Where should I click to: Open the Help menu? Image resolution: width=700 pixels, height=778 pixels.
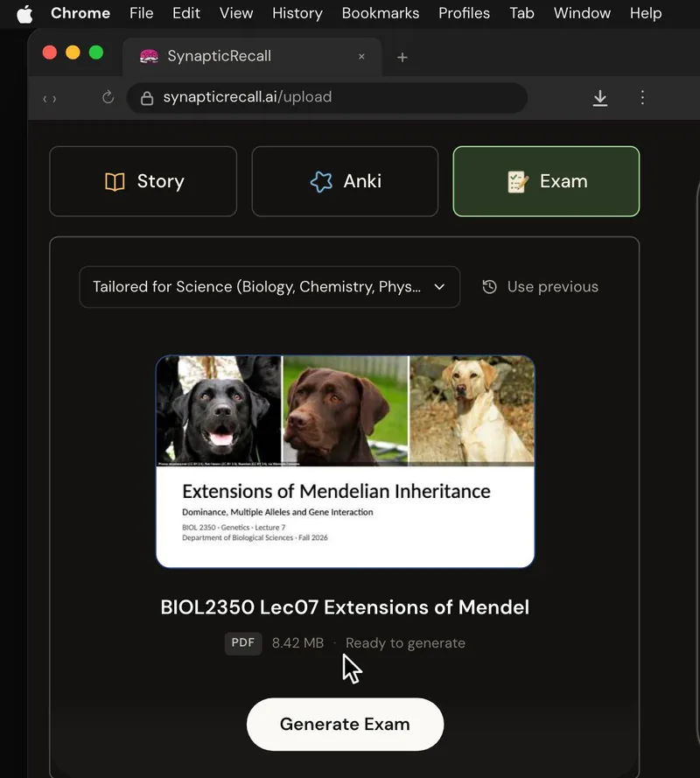coord(646,13)
